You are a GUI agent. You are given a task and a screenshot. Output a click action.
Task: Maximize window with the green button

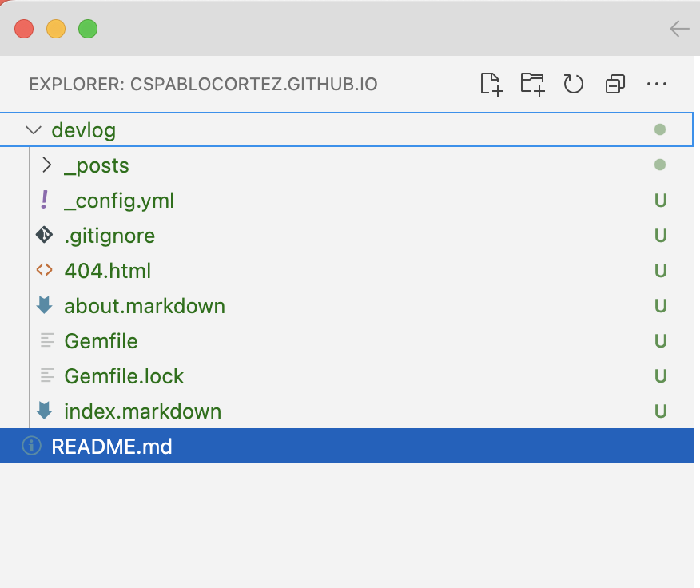[88, 29]
